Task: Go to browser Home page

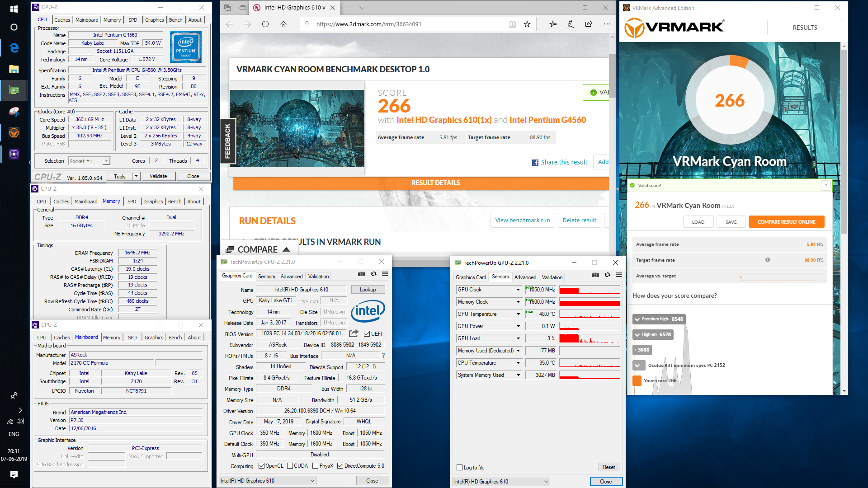Action: (x=283, y=24)
